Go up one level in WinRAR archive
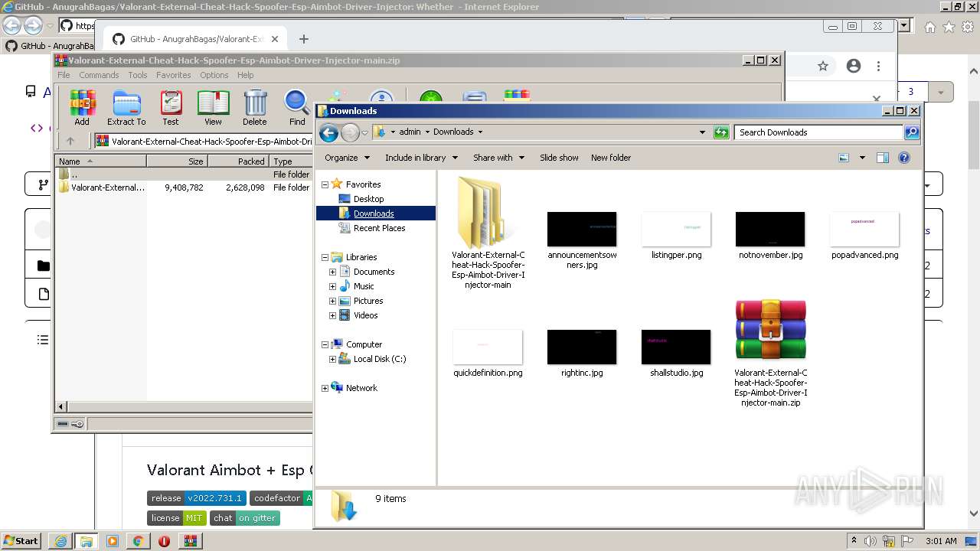This screenshot has width=980, height=551. coord(70,141)
